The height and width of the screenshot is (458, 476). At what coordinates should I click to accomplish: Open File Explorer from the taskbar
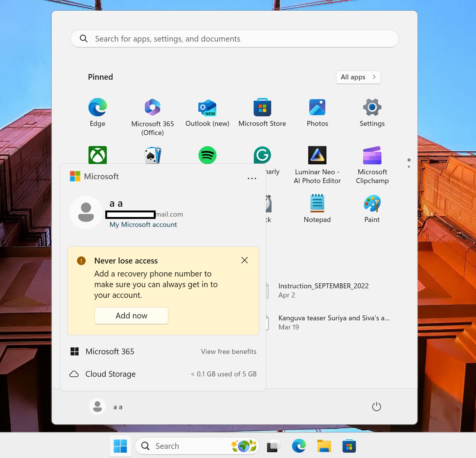(x=324, y=446)
